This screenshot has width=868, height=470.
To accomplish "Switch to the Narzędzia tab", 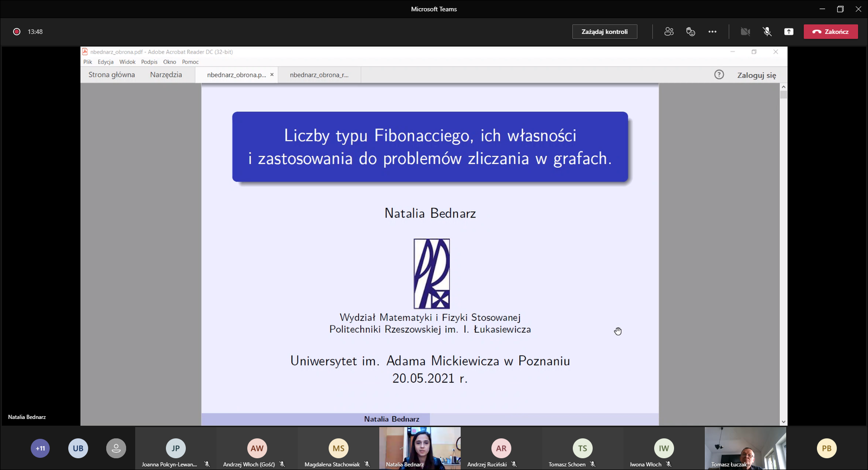I will (x=166, y=75).
